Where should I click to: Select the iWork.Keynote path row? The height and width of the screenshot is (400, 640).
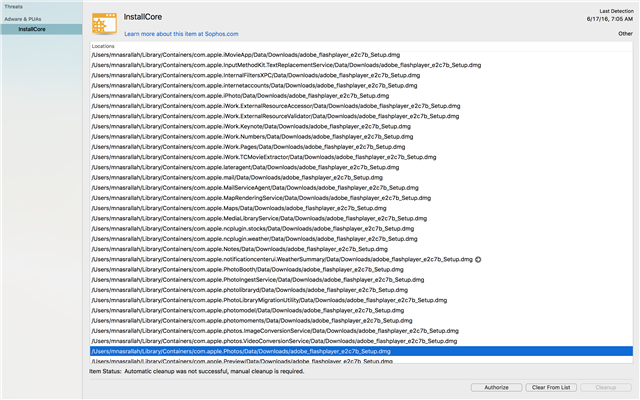[x=361, y=127]
